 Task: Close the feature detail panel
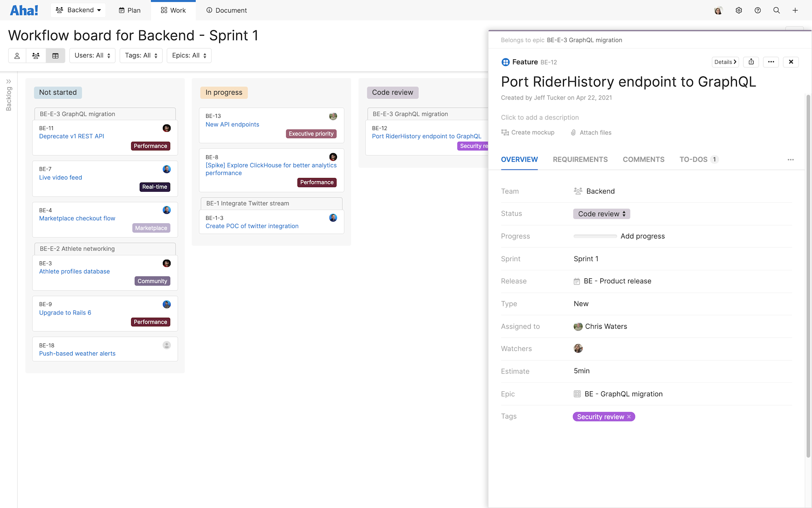(791, 62)
